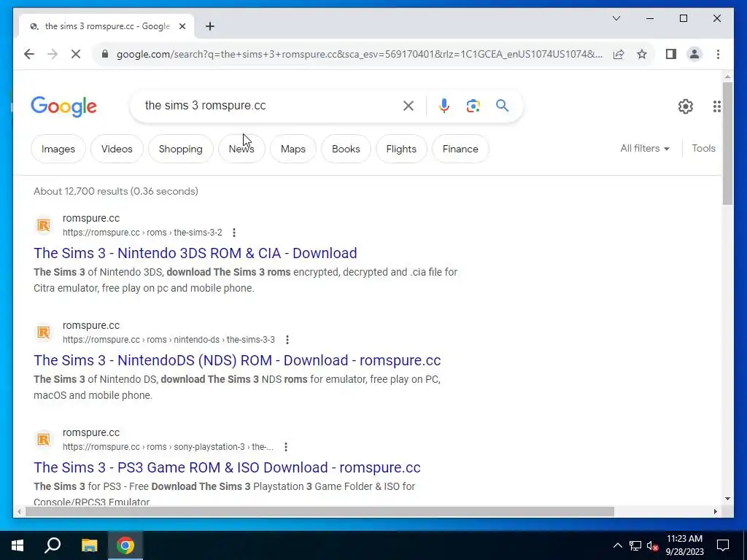Viewport: 747px width, 560px height.
Task: Click the horizontal scrollbar thumb
Action: coord(320,511)
